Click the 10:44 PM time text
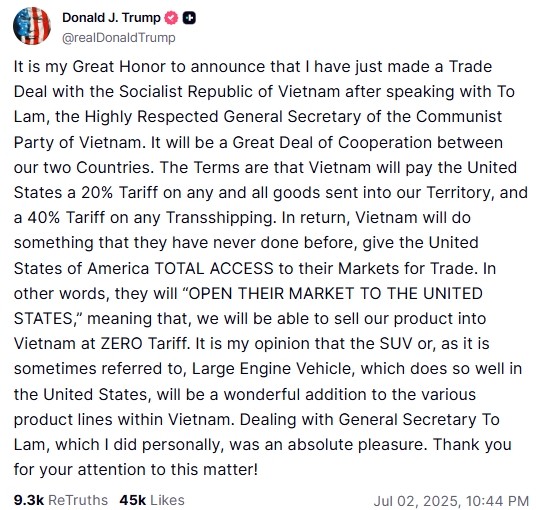This screenshot has height=510, width=536. pos(497,501)
